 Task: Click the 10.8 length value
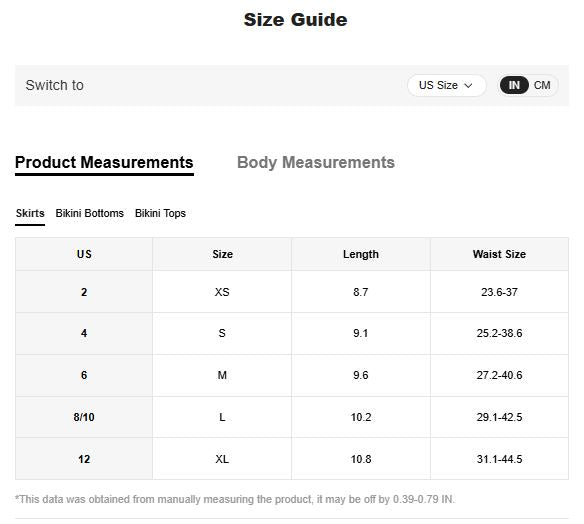tap(361, 459)
